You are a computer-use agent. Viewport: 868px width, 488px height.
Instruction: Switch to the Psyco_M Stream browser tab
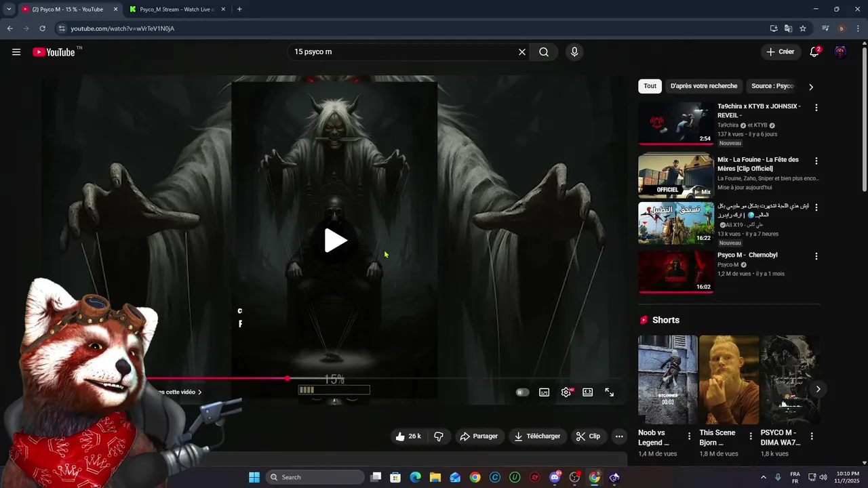tap(178, 9)
